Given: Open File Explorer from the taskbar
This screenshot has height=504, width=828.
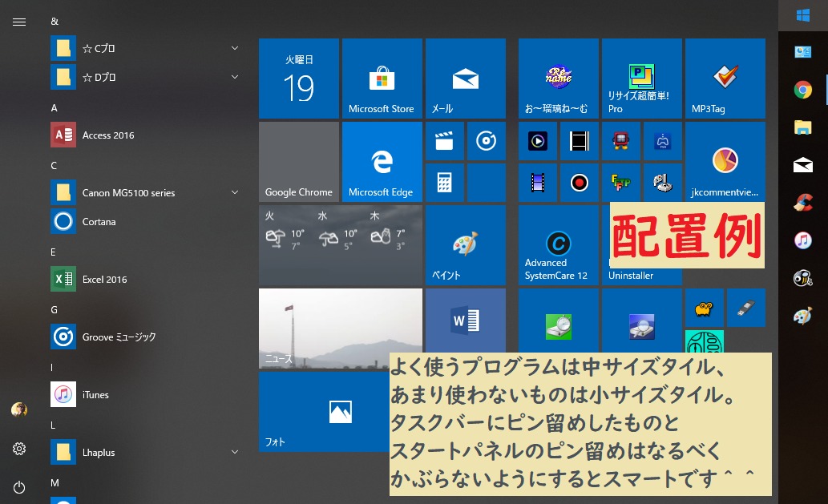Looking at the screenshot, I should pos(802,127).
